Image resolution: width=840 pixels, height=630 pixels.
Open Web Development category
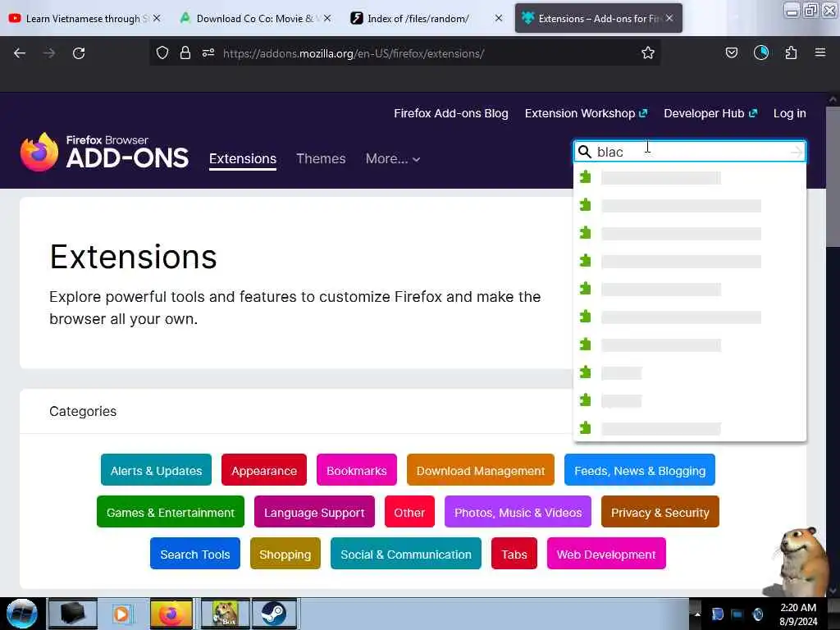606,554
